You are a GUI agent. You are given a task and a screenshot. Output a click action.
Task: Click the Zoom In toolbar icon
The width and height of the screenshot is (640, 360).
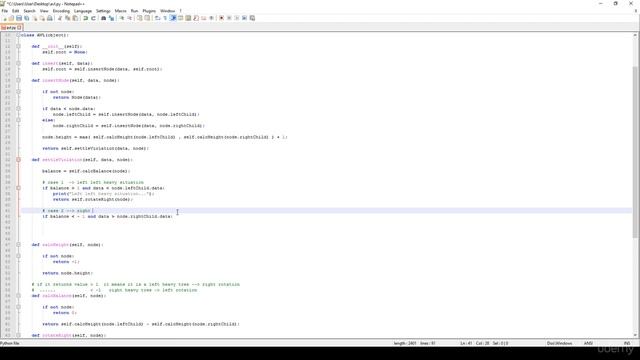point(122,18)
